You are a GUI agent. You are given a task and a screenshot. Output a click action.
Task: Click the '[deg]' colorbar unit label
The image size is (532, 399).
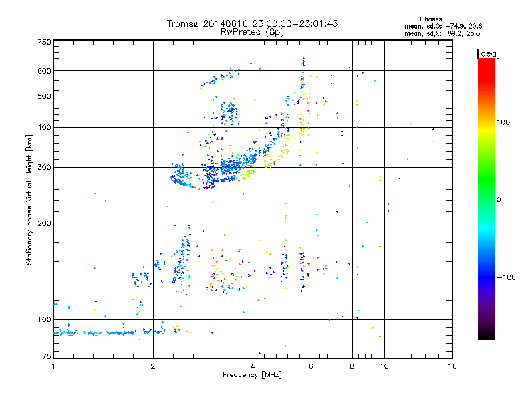pos(489,53)
